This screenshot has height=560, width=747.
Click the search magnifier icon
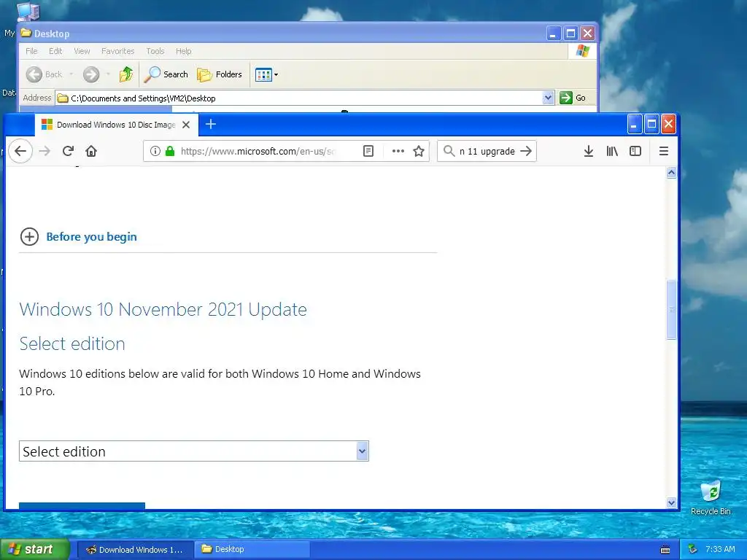click(449, 152)
